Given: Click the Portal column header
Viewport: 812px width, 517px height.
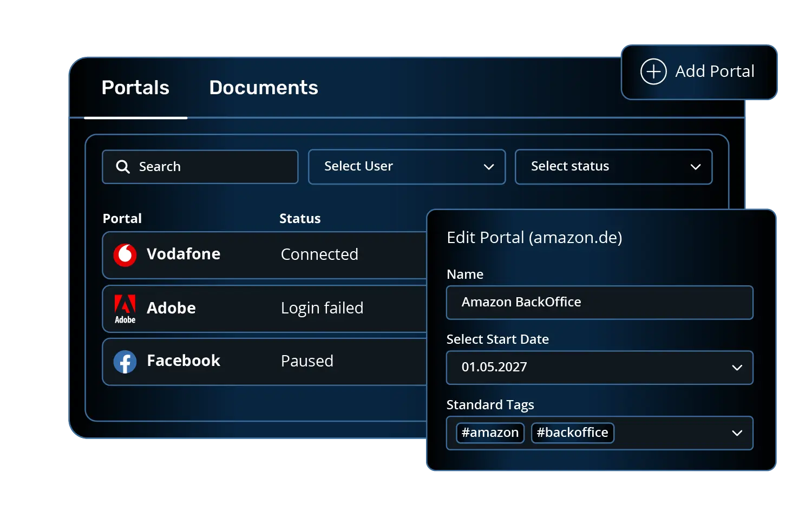Looking at the screenshot, I should pos(122,219).
